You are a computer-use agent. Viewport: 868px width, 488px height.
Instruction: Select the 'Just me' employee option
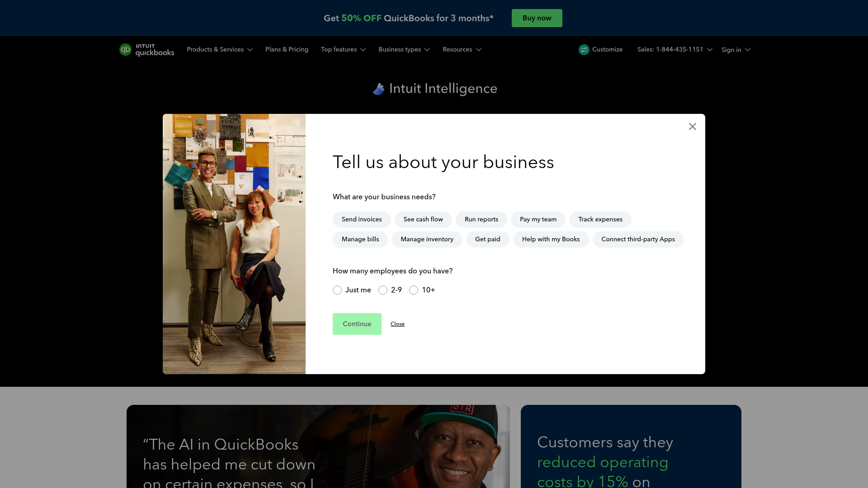click(337, 290)
